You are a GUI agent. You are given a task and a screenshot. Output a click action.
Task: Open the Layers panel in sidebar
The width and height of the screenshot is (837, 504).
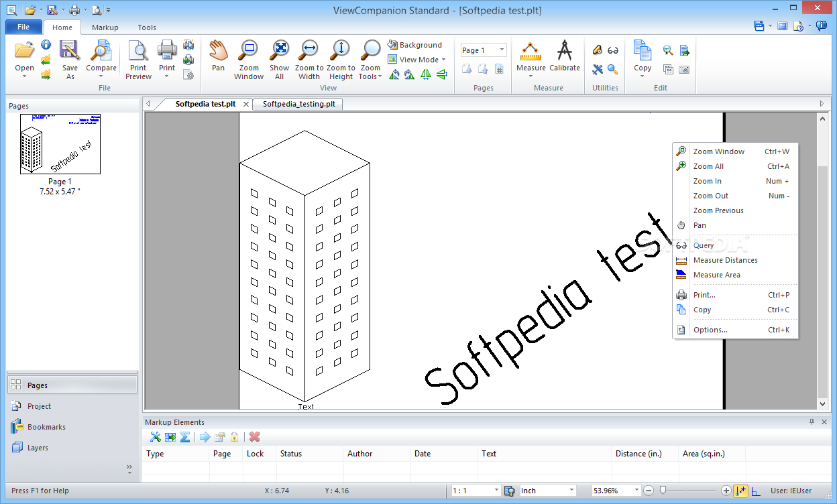[72, 448]
